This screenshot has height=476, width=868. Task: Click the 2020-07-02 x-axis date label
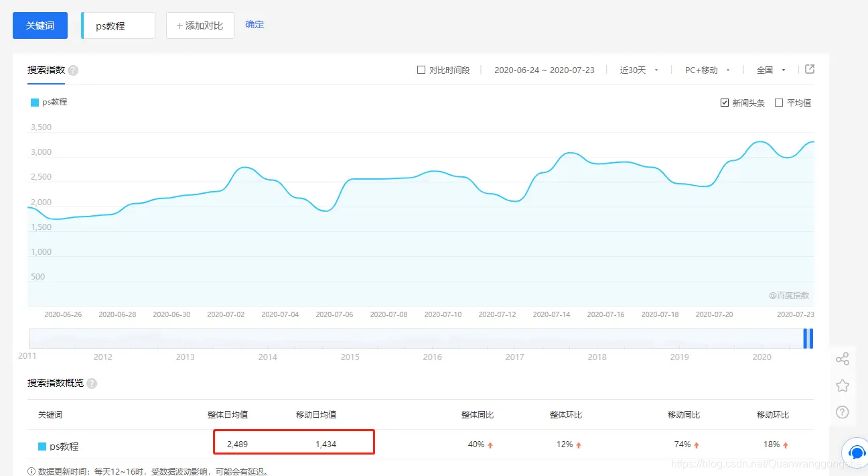[x=226, y=314]
